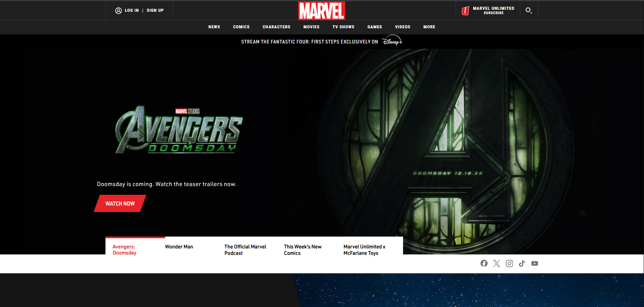This screenshot has height=307, width=644.
Task: Click the WATCH NOW button
Action: coord(120,203)
